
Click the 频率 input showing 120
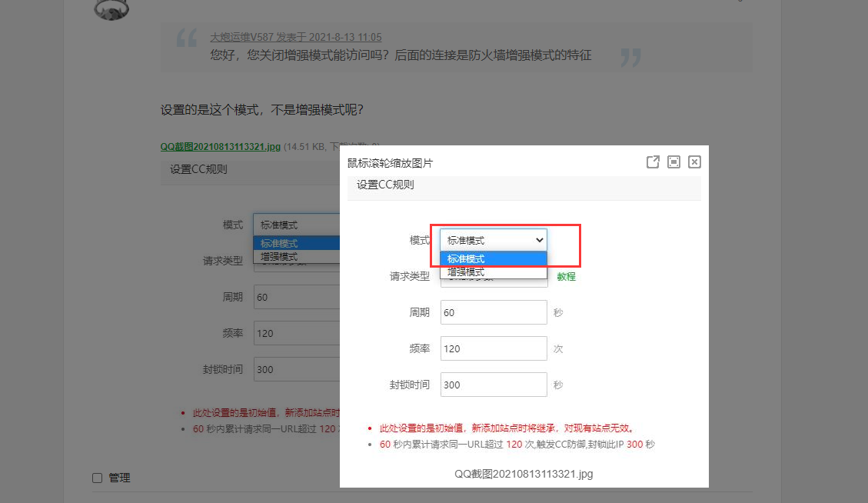coord(493,348)
